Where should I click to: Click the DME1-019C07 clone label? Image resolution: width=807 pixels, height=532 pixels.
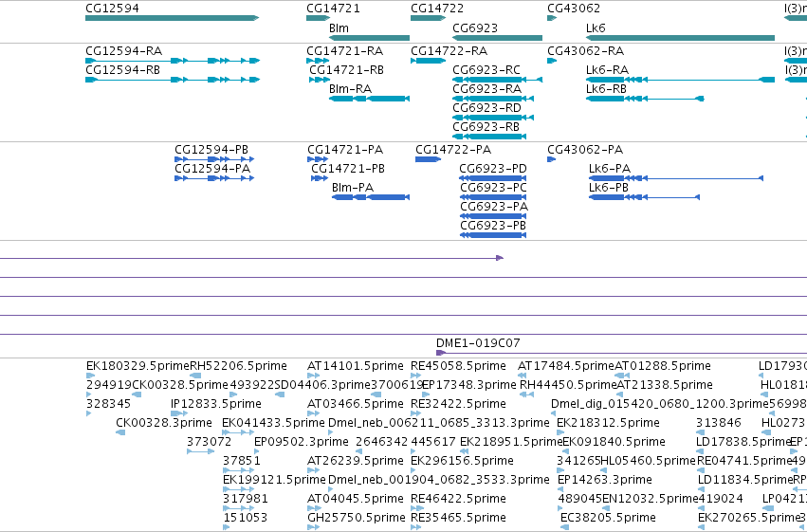[x=478, y=343]
